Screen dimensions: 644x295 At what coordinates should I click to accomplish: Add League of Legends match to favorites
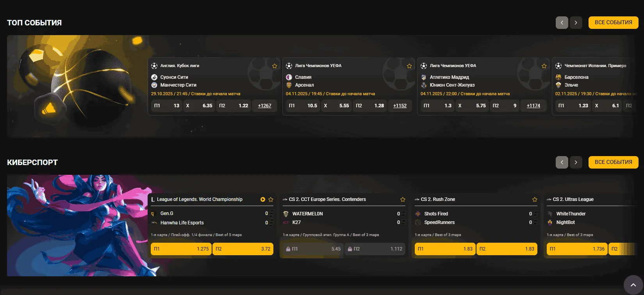(271, 199)
